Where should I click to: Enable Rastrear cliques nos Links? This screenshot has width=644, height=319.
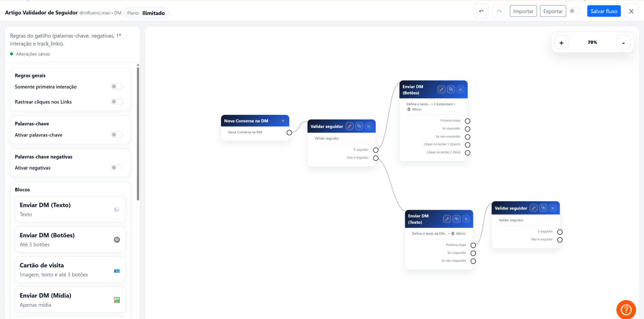click(x=117, y=102)
